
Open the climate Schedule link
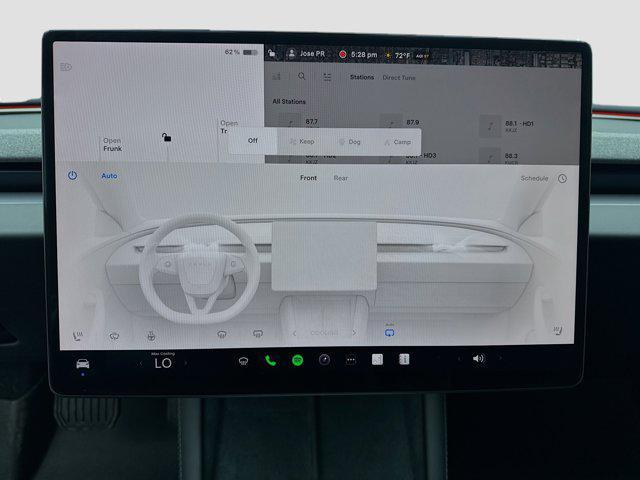pyautogui.click(x=534, y=178)
